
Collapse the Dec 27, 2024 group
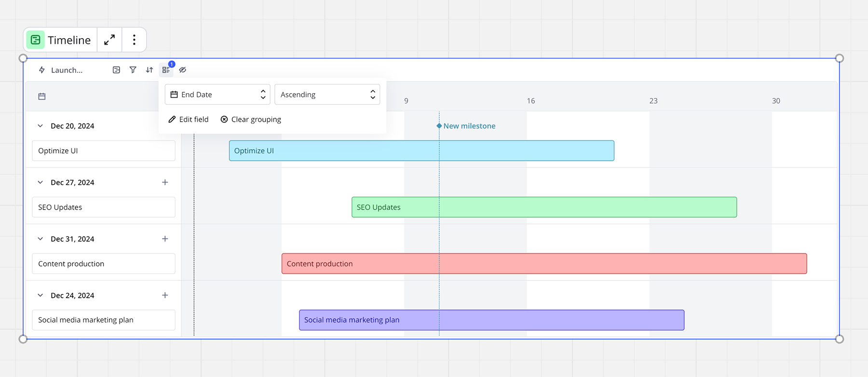[x=41, y=182]
